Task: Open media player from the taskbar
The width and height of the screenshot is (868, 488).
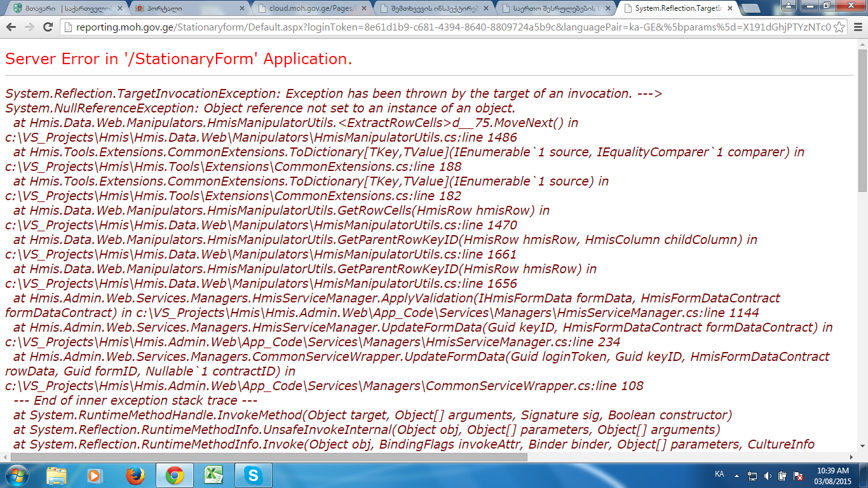Action: (95, 475)
